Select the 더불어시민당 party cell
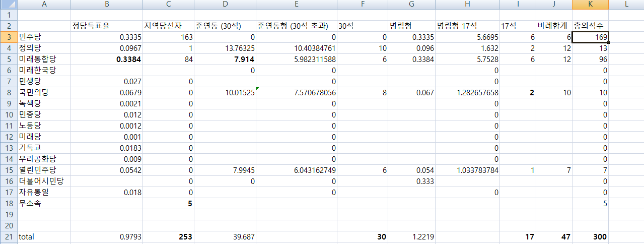 pos(44,181)
